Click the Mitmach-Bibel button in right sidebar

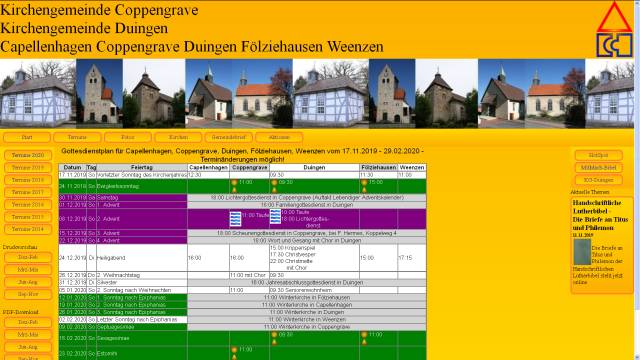click(x=598, y=167)
